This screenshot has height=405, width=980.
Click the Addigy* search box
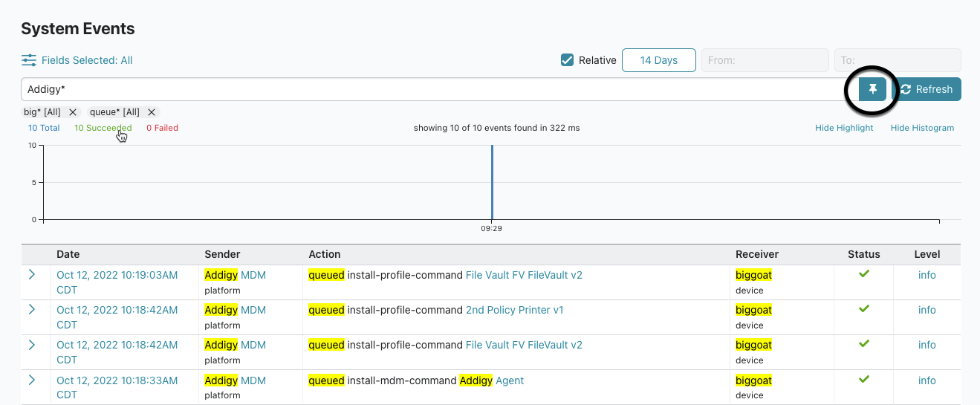[x=439, y=89]
